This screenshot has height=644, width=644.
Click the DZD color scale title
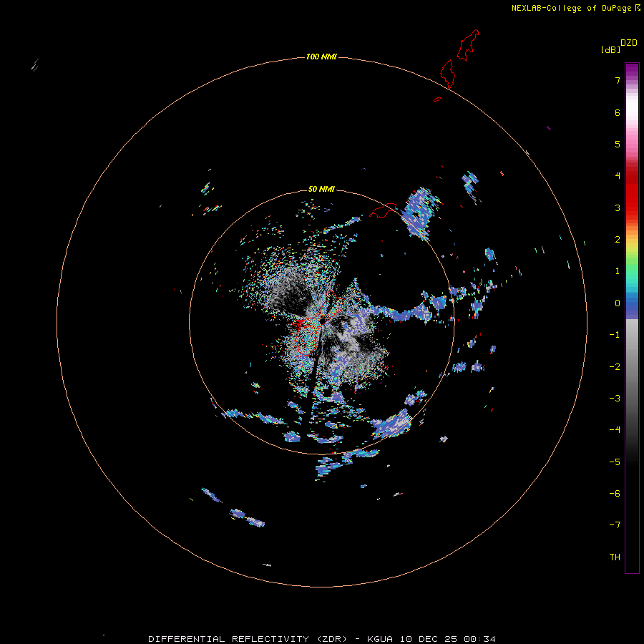coord(629,43)
